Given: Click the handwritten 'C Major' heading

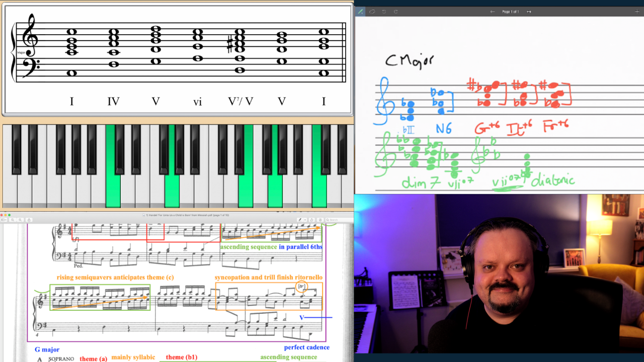Looking at the screenshot, I should tap(409, 60).
